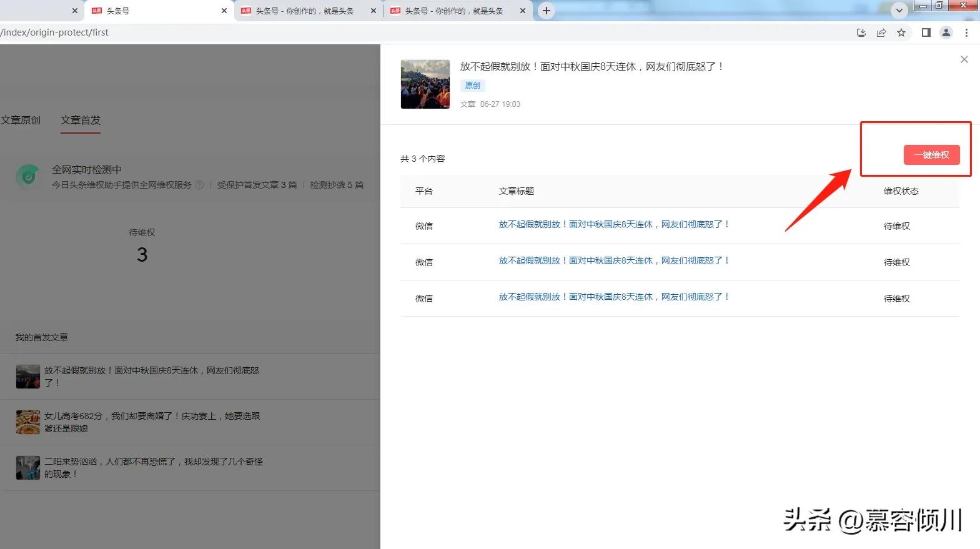The image size is (980, 549).
Task: Click 待维权 status in first row
Action: (x=897, y=226)
